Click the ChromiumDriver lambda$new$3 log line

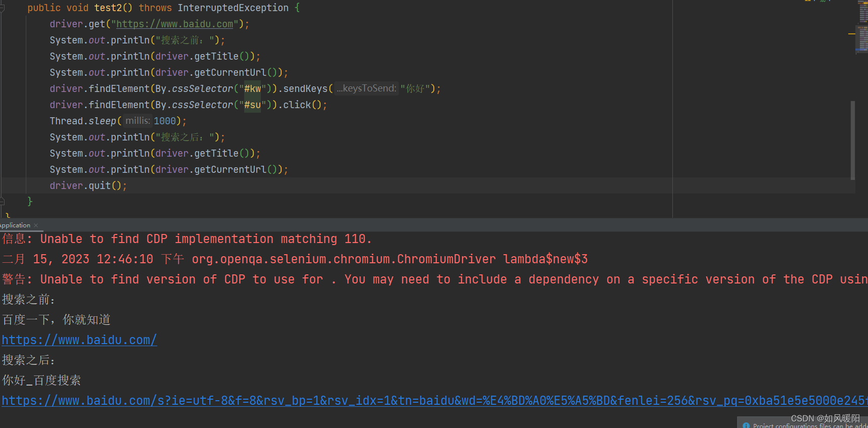pyautogui.click(x=295, y=259)
